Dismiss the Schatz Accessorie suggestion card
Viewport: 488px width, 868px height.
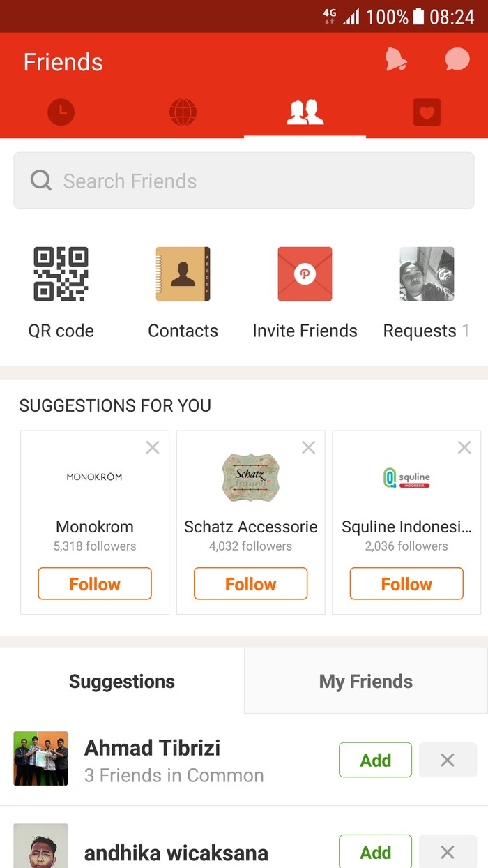click(308, 448)
